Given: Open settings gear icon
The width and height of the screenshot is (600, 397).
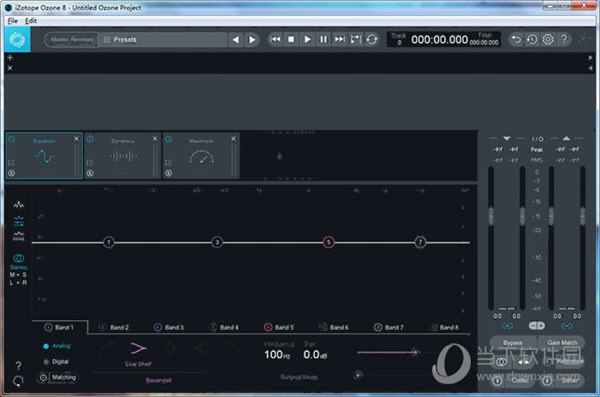Looking at the screenshot, I should point(548,39).
